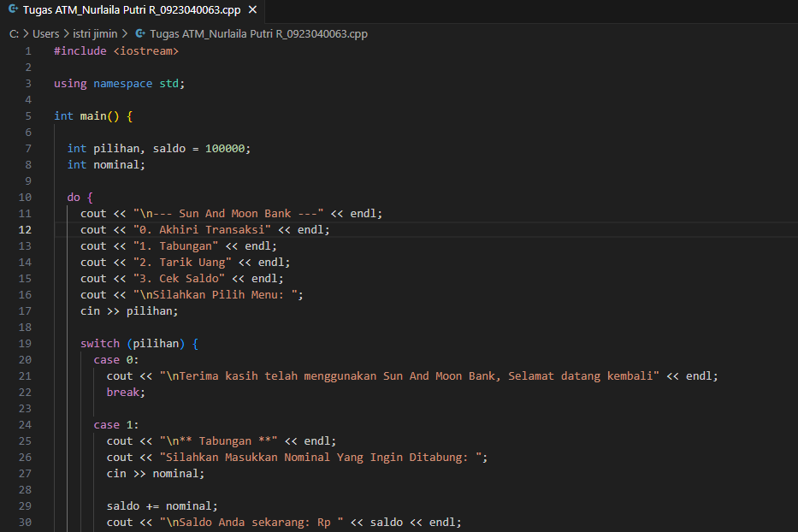Screen dimensions: 798x532
Task: Close the Tugas ATM_Nurlaila tab
Action: pyautogui.click(x=251, y=11)
